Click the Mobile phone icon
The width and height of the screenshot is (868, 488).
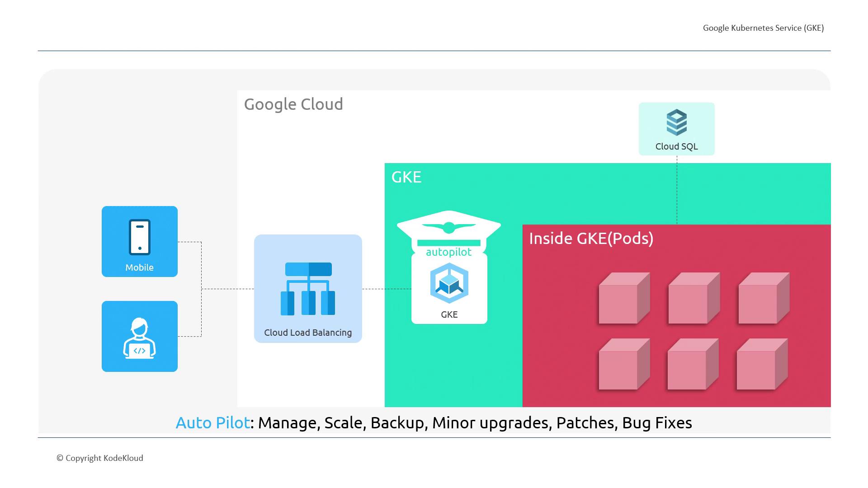(140, 237)
